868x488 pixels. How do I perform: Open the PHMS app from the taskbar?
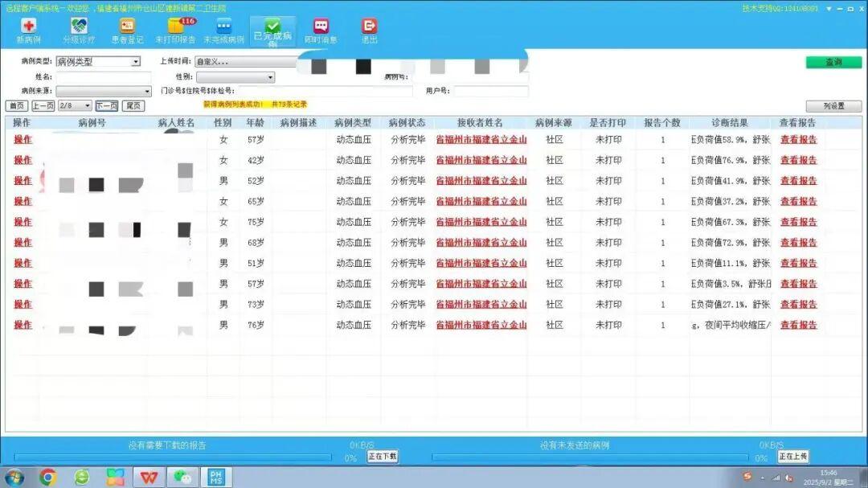[215, 477]
